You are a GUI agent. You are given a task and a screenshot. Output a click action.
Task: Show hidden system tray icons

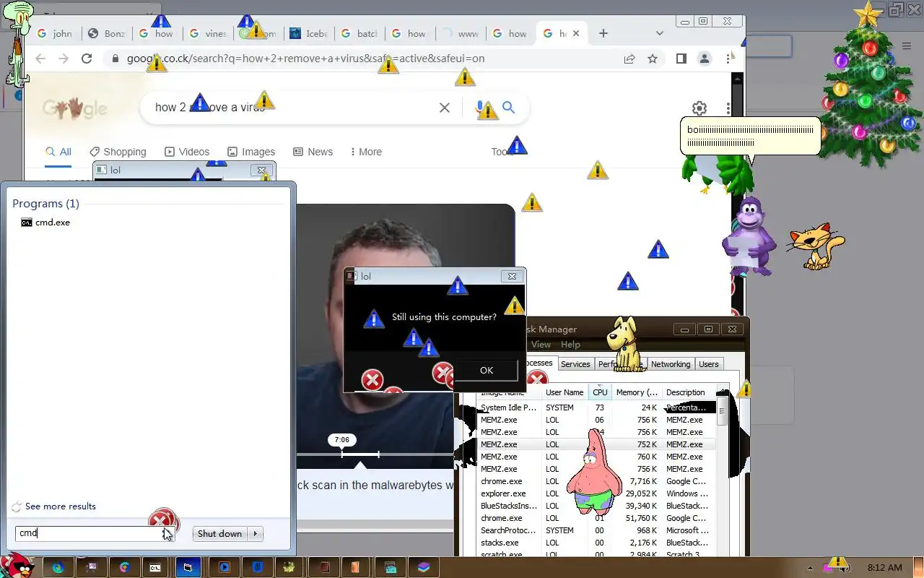(809, 568)
